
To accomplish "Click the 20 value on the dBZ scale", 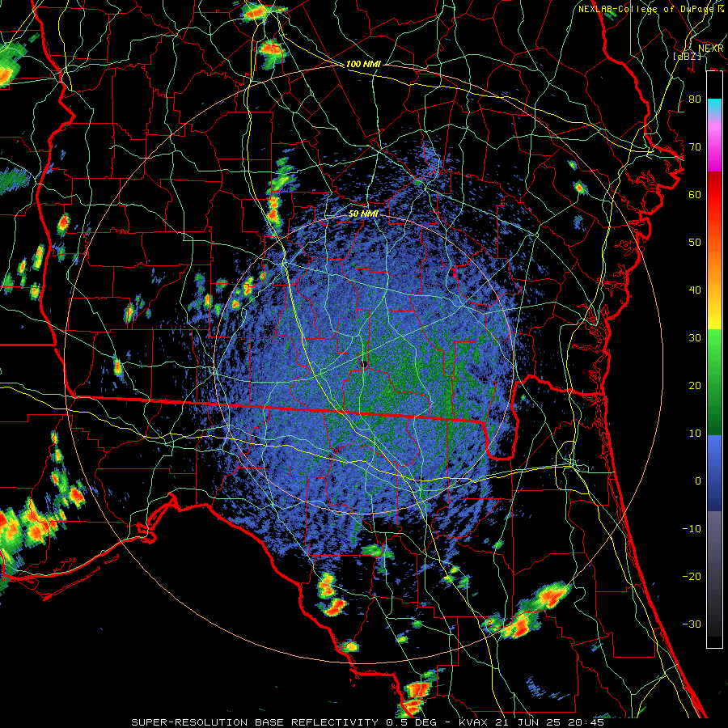I will [x=695, y=386].
